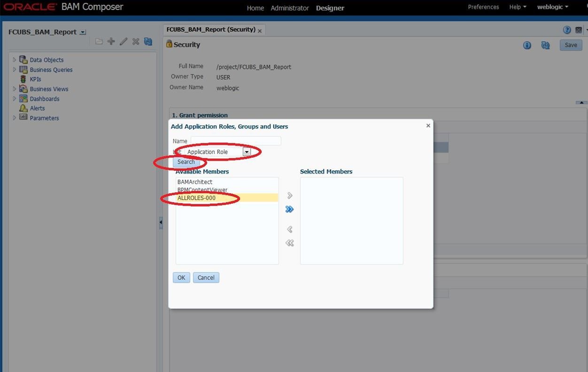Open the Application Role list dropdown
The height and width of the screenshot is (372, 588).
(247, 152)
